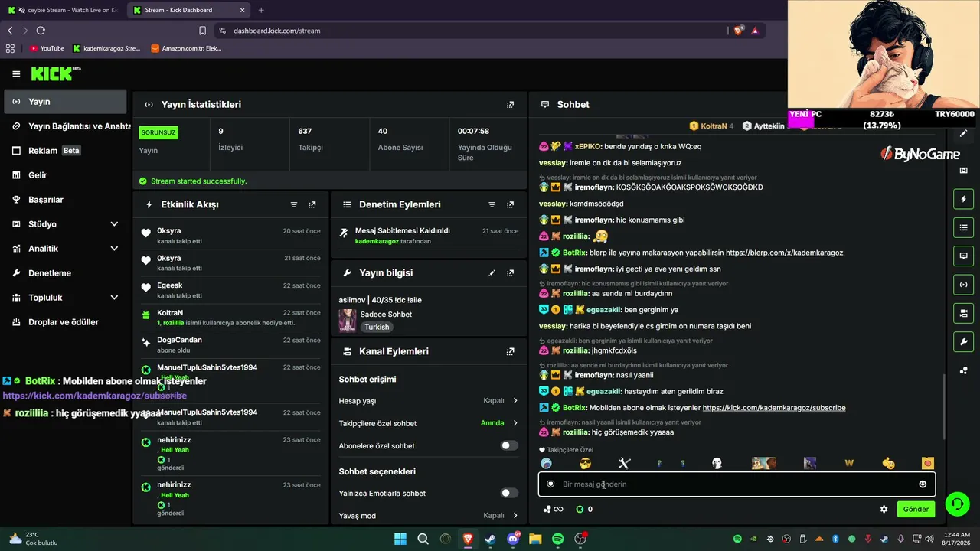Open filter options in Denetim Eylemleri
Viewport: 980px width, 551px height.
click(492, 204)
